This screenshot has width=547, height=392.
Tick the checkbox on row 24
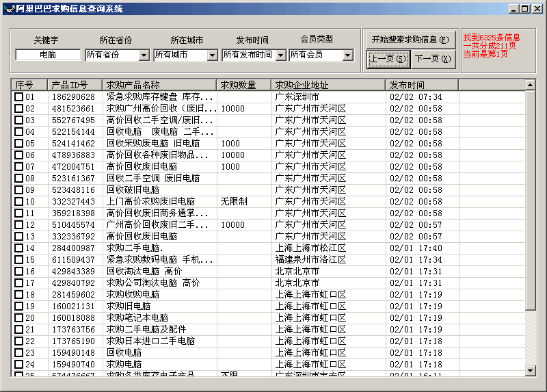pyautogui.click(x=19, y=365)
